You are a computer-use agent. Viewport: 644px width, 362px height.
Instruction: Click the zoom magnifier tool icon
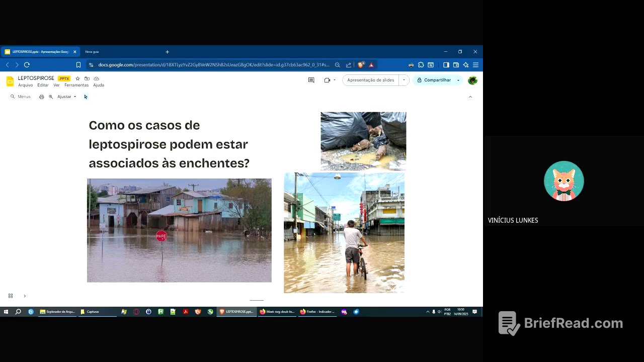(51, 97)
